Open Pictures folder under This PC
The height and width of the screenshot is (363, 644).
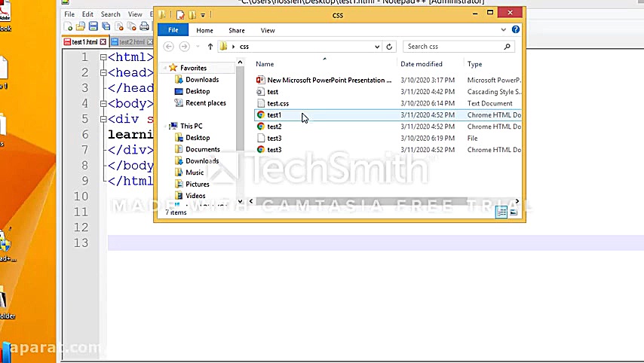[192, 185]
